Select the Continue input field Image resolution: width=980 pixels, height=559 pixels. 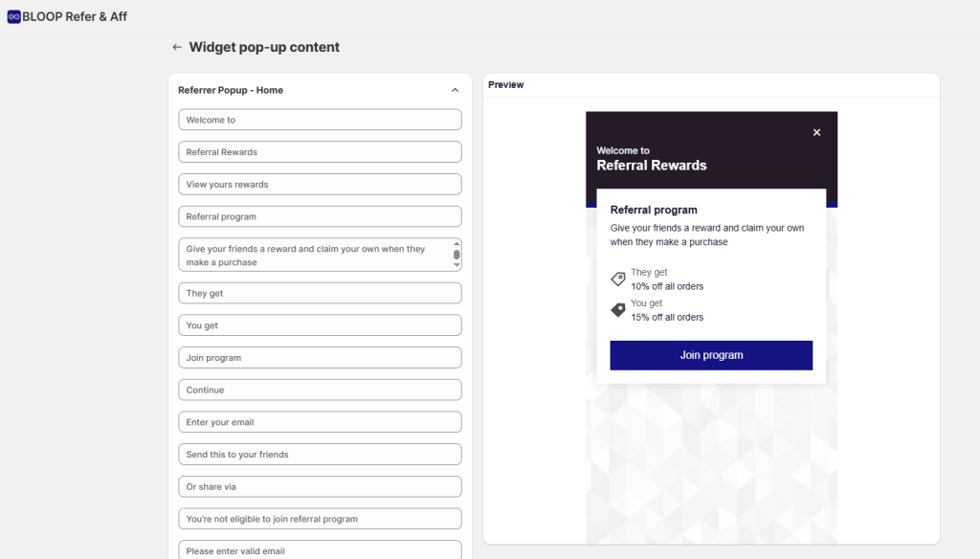tap(320, 390)
